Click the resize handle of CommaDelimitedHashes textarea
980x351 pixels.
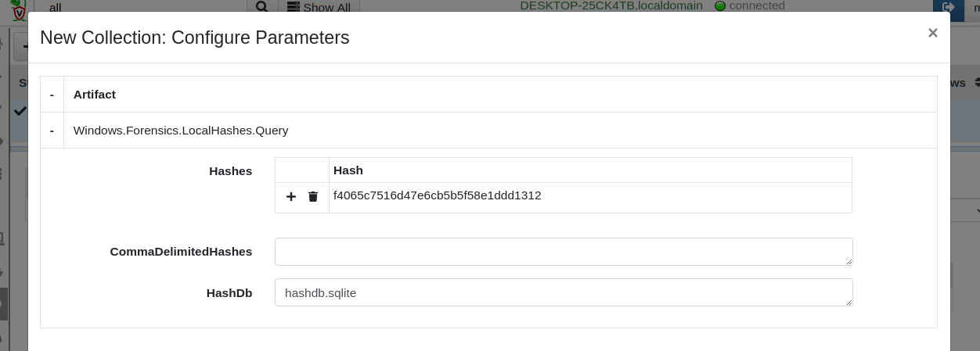848,261
